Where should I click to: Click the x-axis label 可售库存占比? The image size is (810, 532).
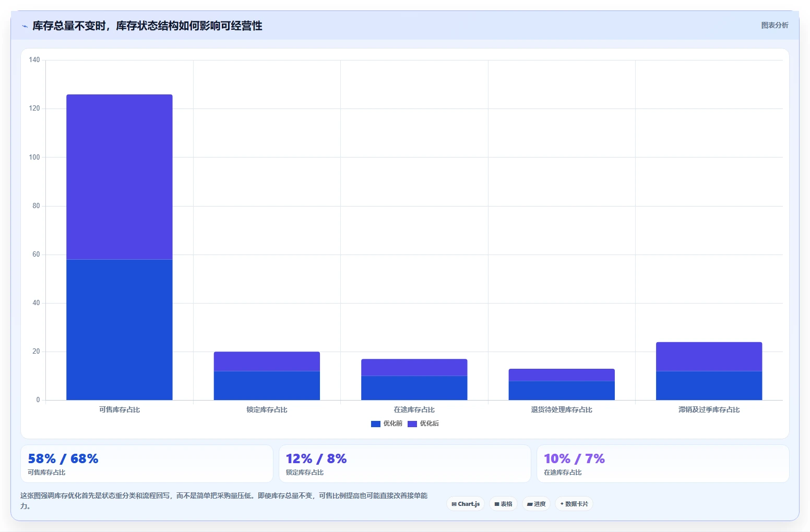click(120, 410)
